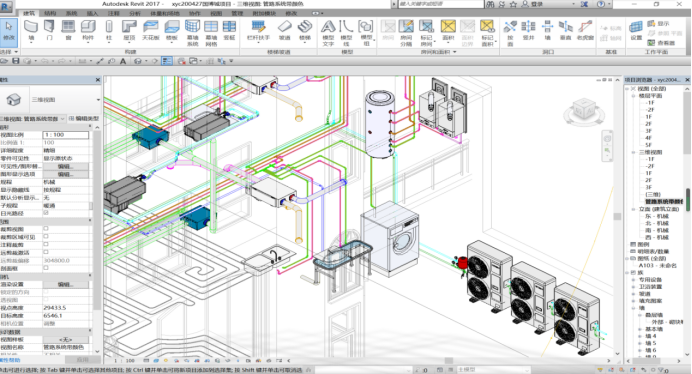This screenshot has height=374, width=692.
Task: Click the 竖井 (Shaft) opening tool
Action: tap(528, 31)
